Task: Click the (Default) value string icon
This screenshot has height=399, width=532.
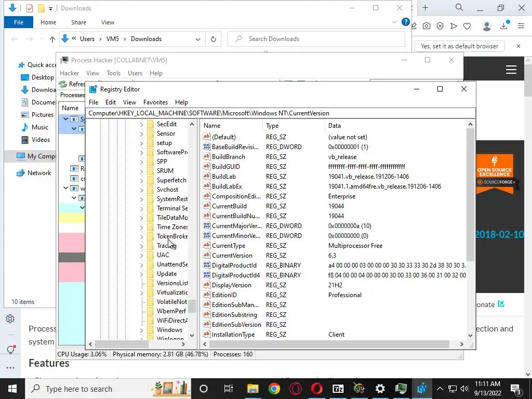Action: tap(207, 137)
